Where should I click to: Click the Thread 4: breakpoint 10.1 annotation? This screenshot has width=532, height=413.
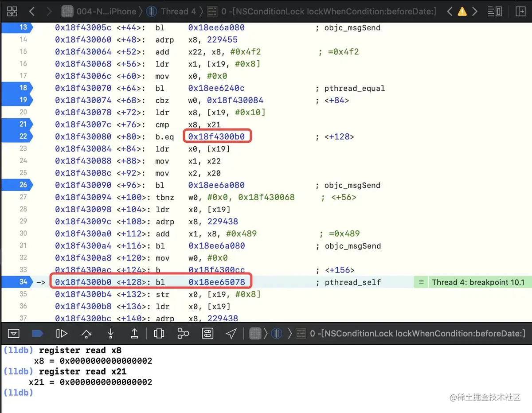[x=478, y=282]
